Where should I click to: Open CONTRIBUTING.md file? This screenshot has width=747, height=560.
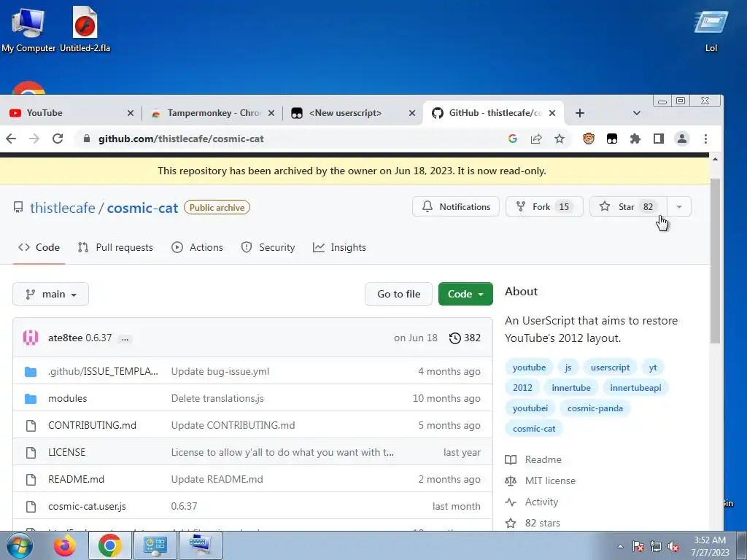92,425
